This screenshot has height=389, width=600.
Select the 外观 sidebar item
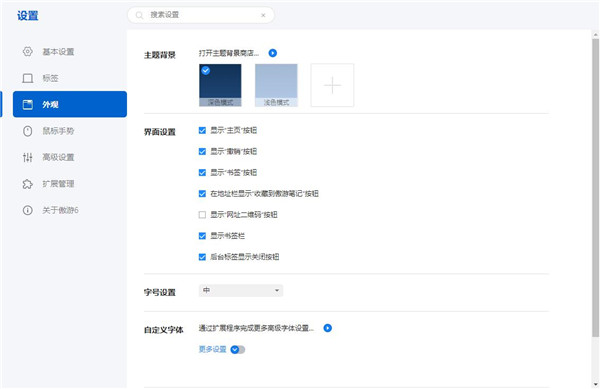[x=70, y=104]
